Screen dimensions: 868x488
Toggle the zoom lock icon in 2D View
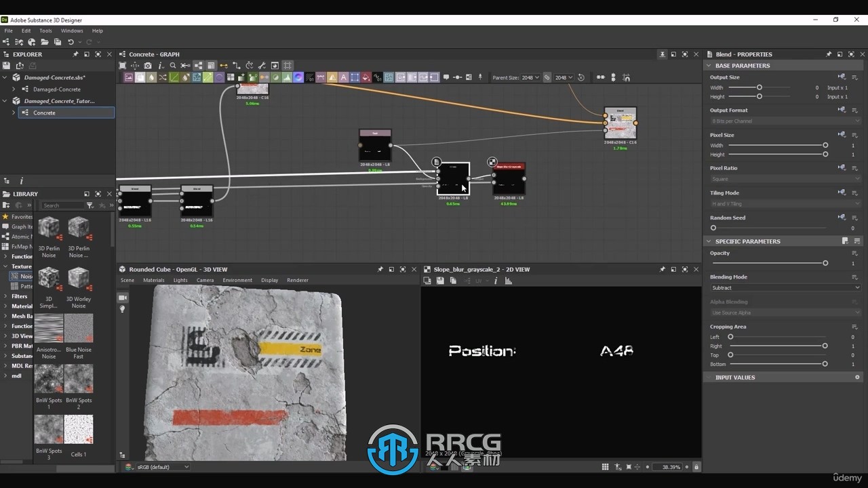tap(696, 467)
